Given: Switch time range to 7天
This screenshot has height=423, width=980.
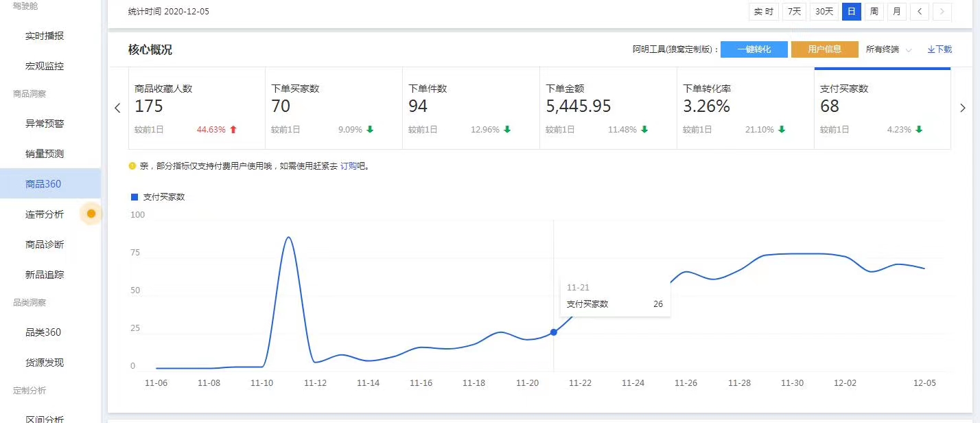Looking at the screenshot, I should (x=794, y=12).
